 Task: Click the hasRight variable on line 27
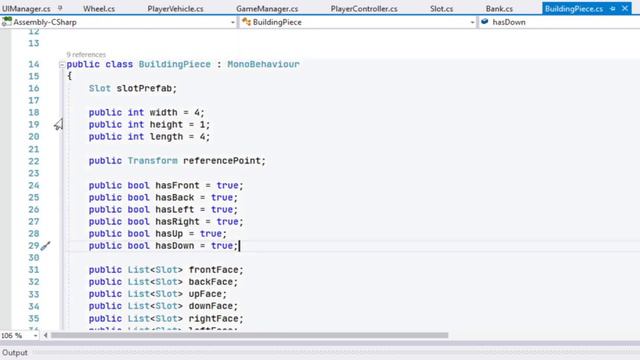177,222
